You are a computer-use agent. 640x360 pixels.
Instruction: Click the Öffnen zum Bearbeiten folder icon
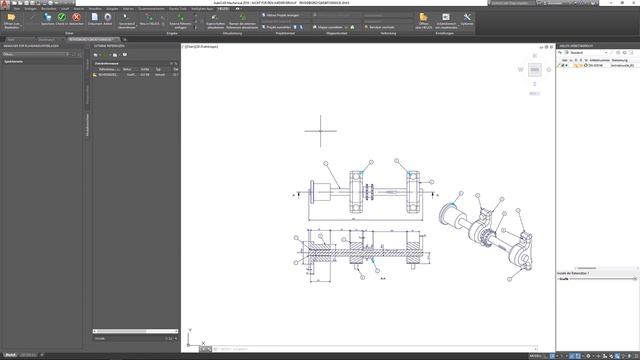point(11,17)
